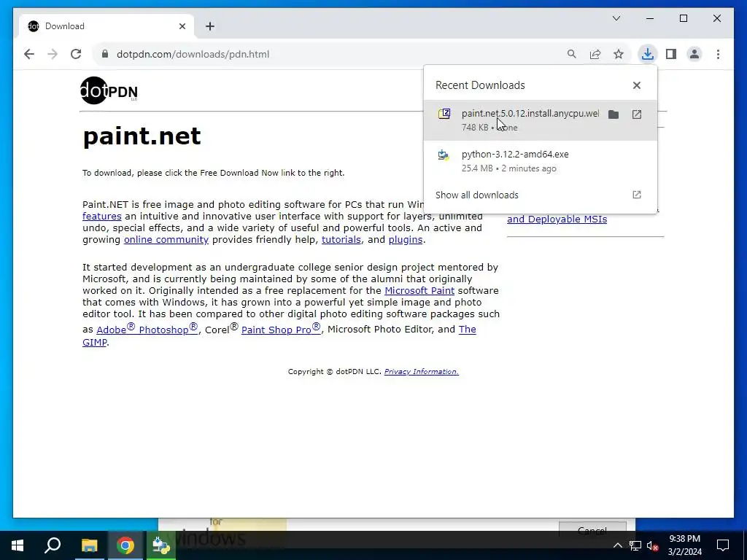Bookmark this page with the star icon

point(619,54)
